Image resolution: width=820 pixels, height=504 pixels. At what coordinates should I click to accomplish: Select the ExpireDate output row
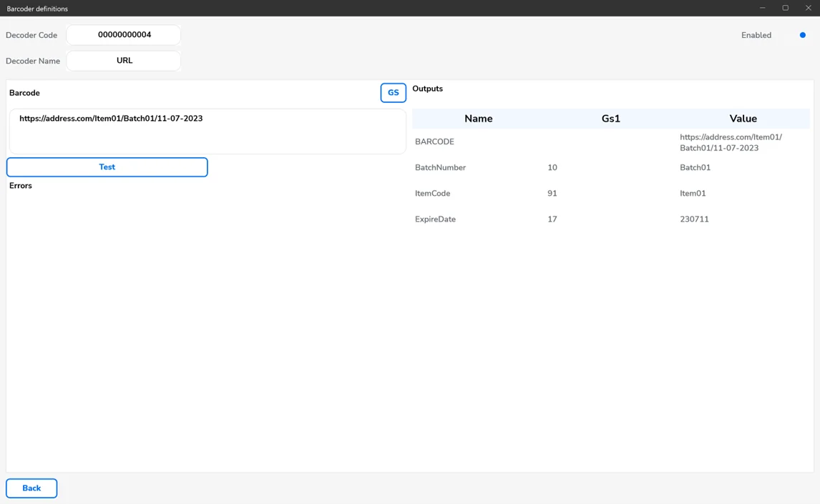click(435, 219)
